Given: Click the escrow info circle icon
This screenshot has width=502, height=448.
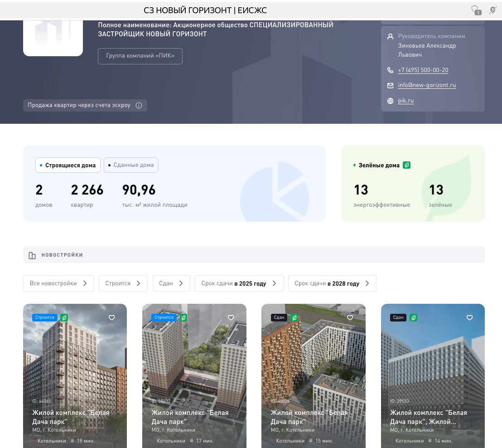Looking at the screenshot, I should pyautogui.click(x=139, y=106).
